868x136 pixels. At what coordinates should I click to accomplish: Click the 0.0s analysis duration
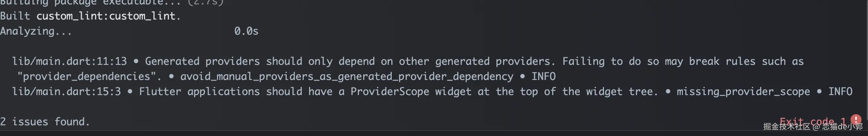[x=246, y=31]
